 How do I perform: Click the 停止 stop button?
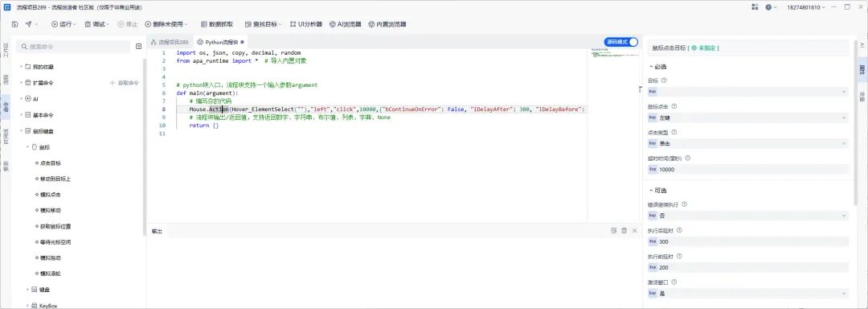click(x=127, y=24)
